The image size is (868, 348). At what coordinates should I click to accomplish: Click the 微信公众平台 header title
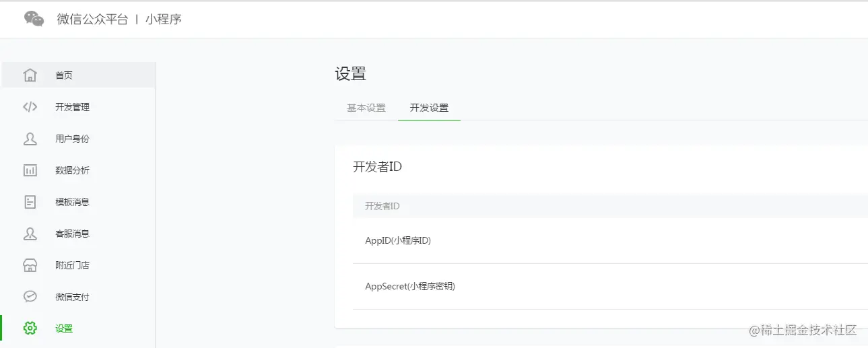pos(92,19)
